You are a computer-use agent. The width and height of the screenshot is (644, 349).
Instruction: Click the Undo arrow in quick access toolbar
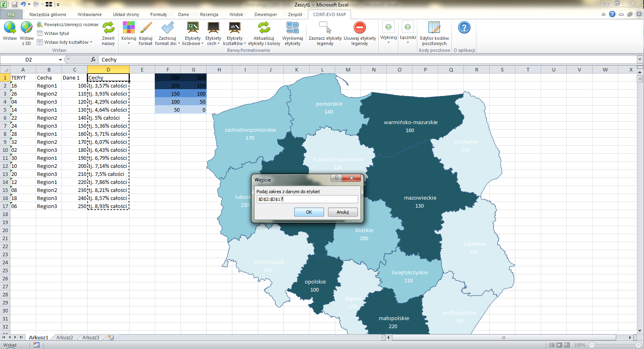tap(23, 4)
